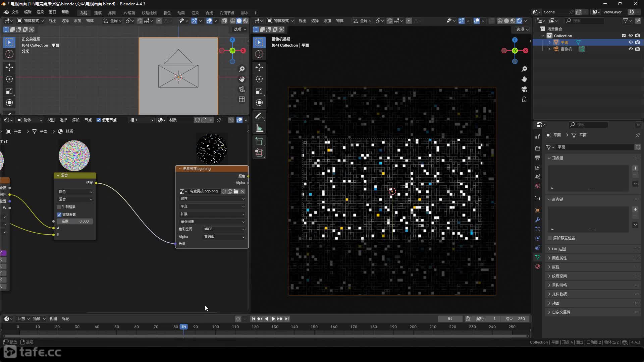
Task: Open the 物体模式 dropdown in left viewport
Action: (31, 21)
